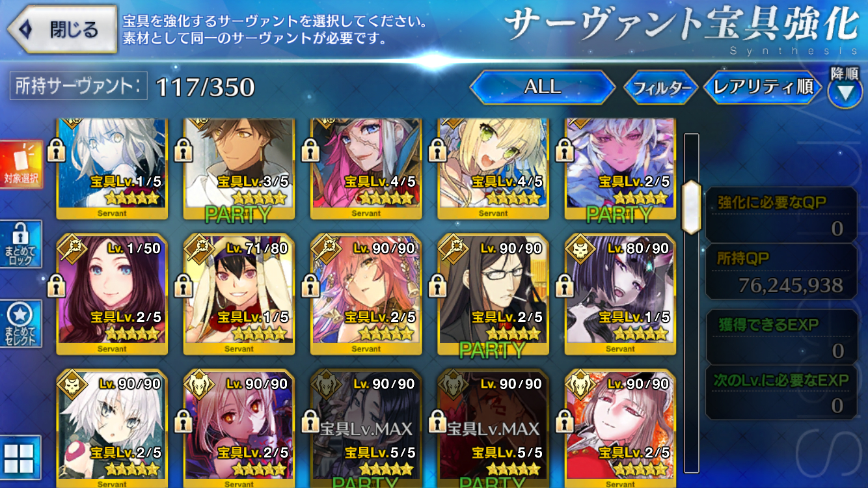
Task: Select the pink-haired Lv. 90/90 Caster servant
Action: click(x=366, y=293)
